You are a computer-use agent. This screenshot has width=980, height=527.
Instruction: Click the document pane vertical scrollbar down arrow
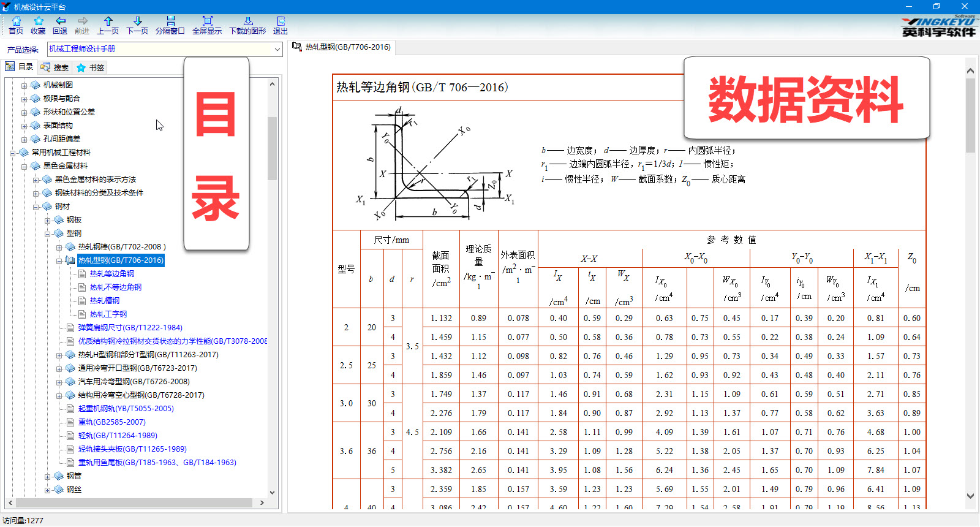pyautogui.click(x=970, y=496)
